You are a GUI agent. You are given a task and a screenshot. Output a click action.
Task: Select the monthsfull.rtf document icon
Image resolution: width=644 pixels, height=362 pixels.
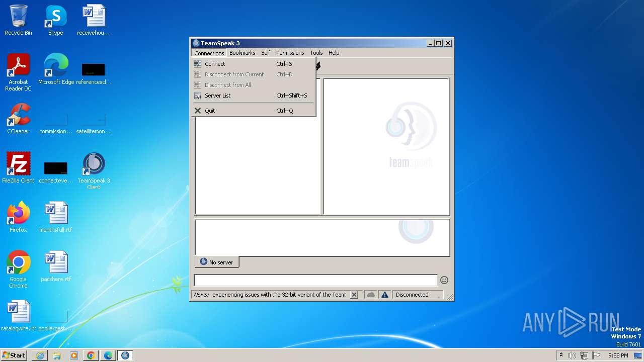point(56,217)
